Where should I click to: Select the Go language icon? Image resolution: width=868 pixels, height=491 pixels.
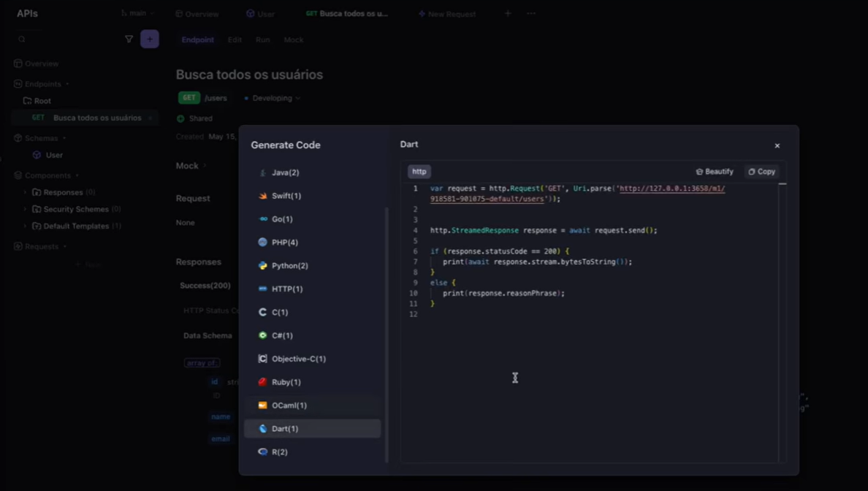pos(262,219)
